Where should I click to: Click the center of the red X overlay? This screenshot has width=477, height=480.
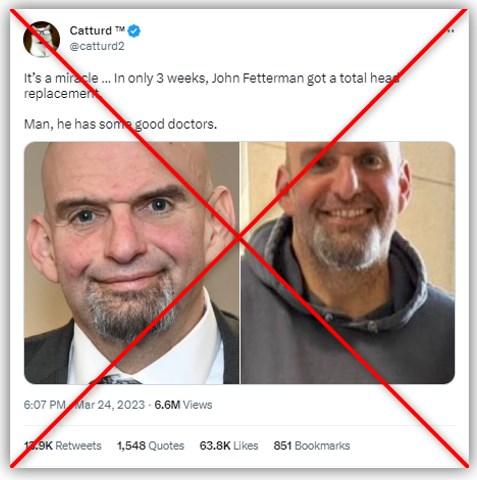tap(239, 238)
